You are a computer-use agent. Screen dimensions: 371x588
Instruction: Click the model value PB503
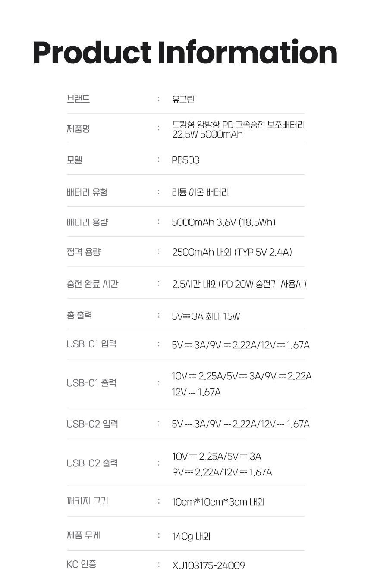(x=185, y=160)
